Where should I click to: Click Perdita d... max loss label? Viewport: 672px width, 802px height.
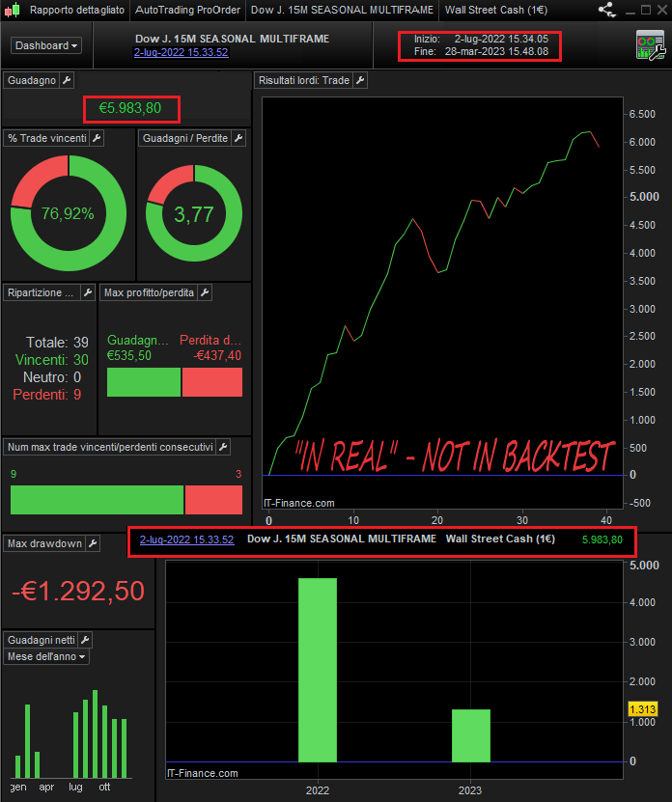tap(210, 340)
